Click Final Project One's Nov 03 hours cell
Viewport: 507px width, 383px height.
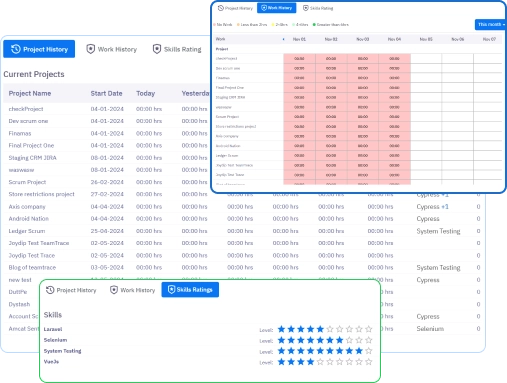tap(363, 88)
